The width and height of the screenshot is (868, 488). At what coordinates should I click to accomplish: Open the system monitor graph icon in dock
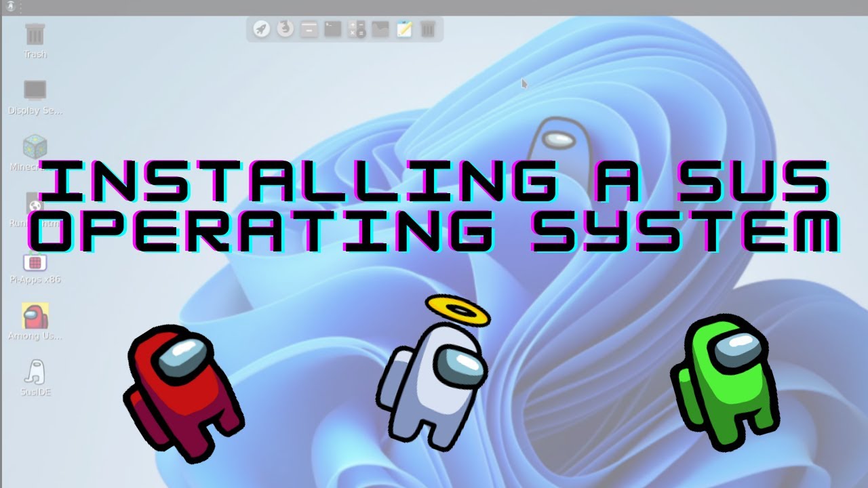point(380,29)
